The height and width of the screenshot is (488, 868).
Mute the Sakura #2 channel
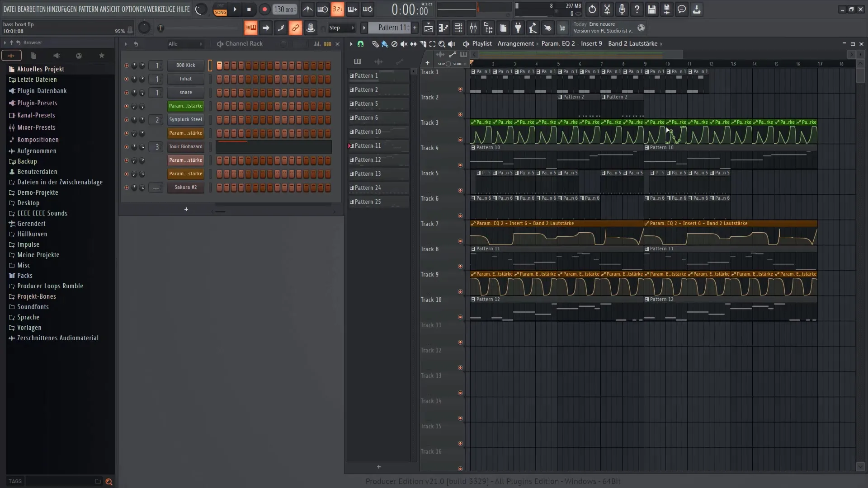click(x=127, y=188)
